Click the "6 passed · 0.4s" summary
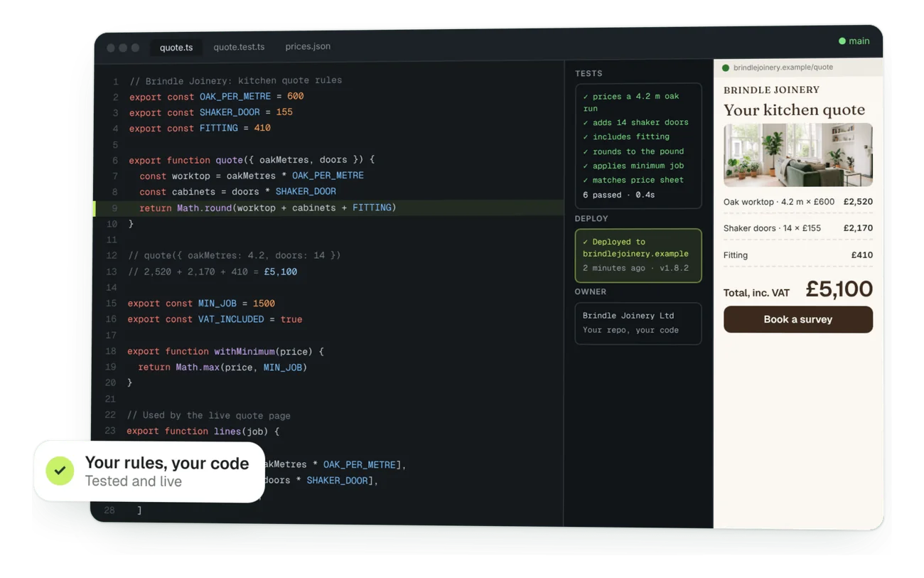 pyautogui.click(x=618, y=195)
